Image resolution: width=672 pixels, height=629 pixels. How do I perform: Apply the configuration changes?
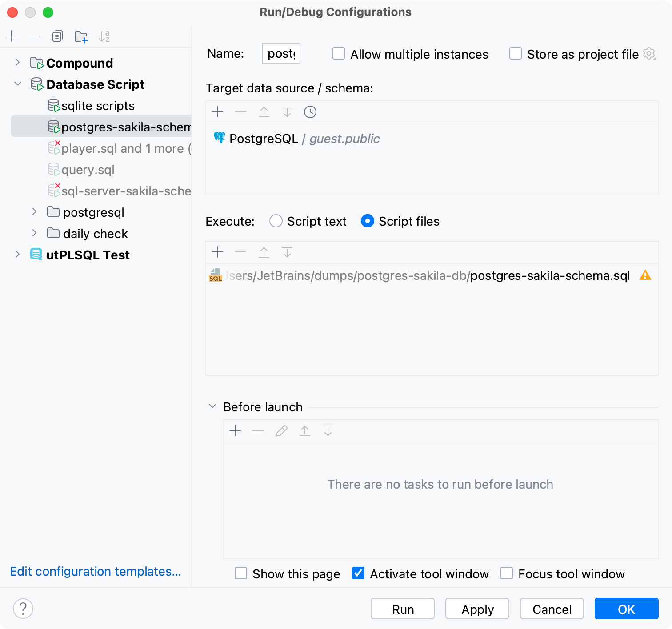[x=477, y=609]
